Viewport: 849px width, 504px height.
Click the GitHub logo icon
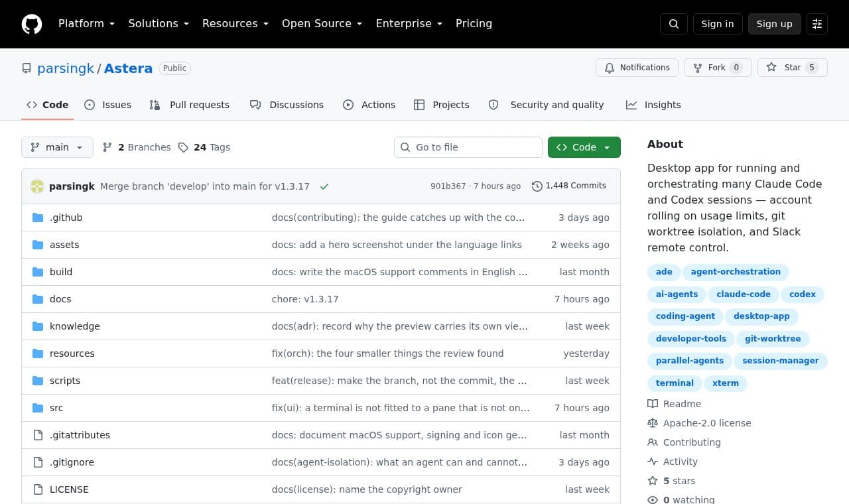click(32, 24)
